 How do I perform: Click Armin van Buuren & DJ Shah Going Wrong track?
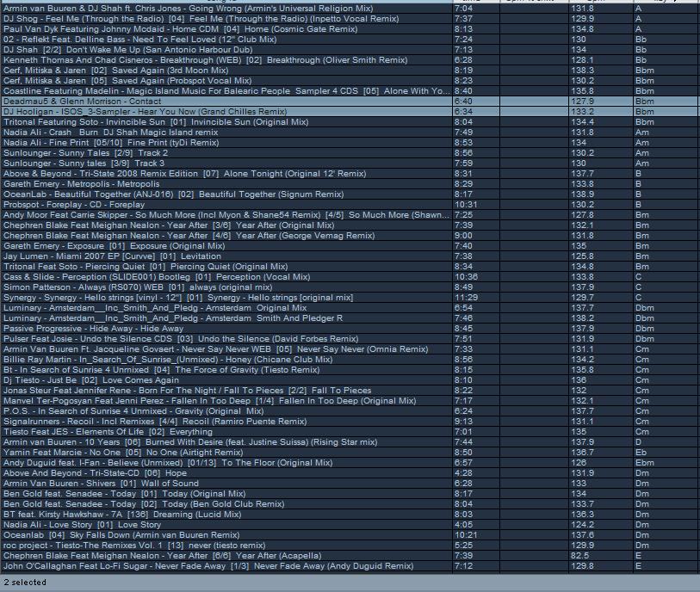point(350,9)
